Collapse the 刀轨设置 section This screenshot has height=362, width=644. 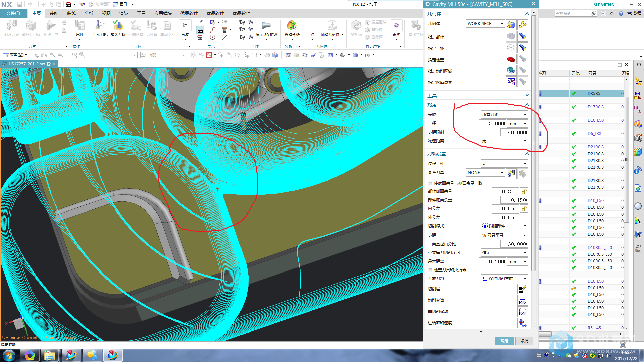[527, 153]
